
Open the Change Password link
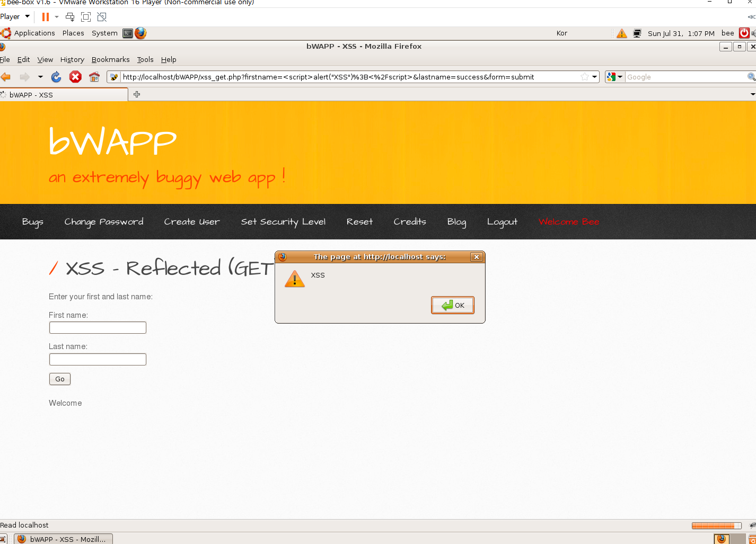click(x=104, y=222)
